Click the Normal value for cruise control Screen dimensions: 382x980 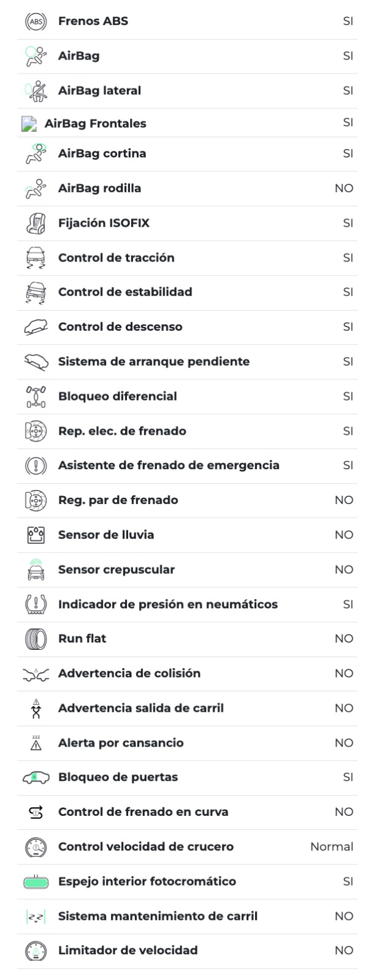(x=332, y=847)
